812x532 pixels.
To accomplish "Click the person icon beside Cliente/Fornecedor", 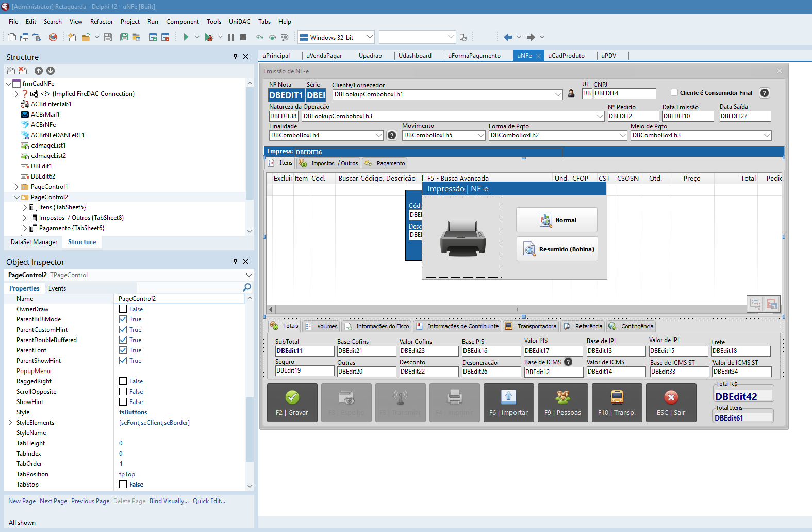I will (x=571, y=94).
